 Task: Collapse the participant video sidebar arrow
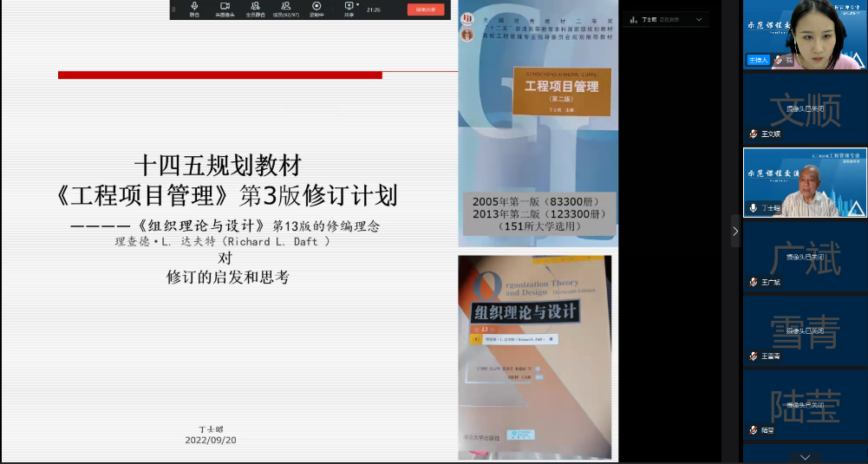click(x=735, y=232)
